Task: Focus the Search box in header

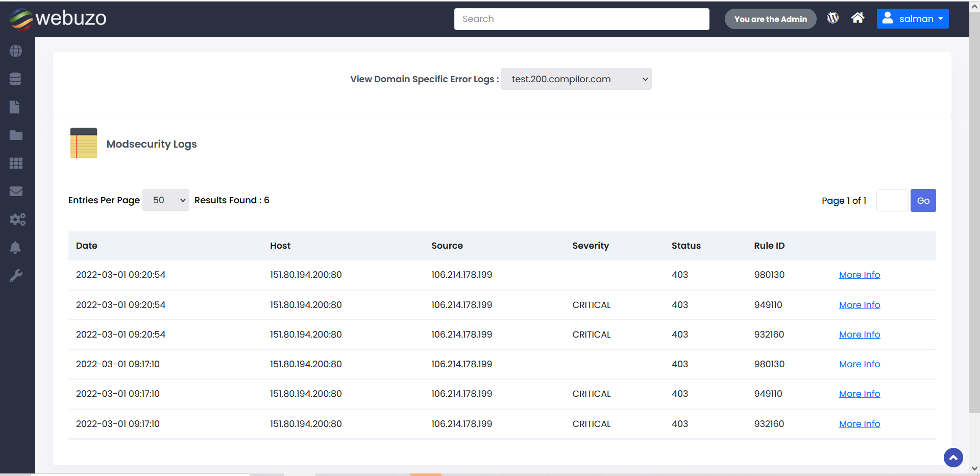Action: coord(581,19)
